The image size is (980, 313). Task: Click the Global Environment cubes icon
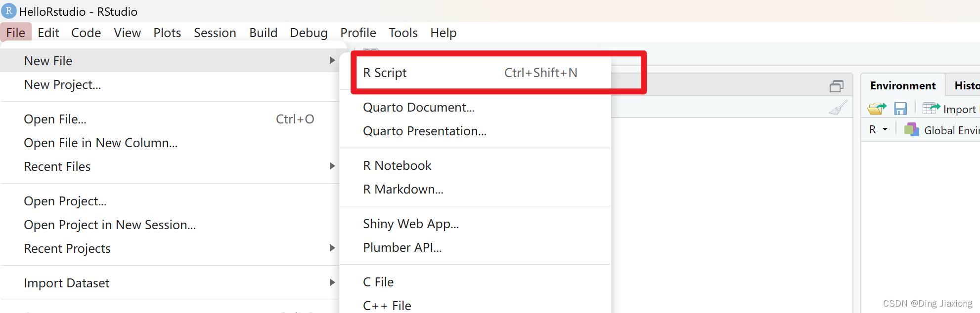point(911,130)
